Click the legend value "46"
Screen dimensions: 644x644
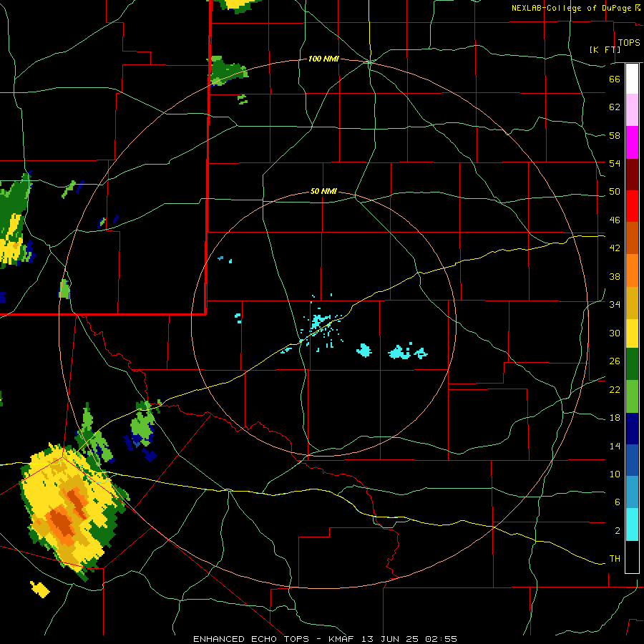[x=615, y=220]
